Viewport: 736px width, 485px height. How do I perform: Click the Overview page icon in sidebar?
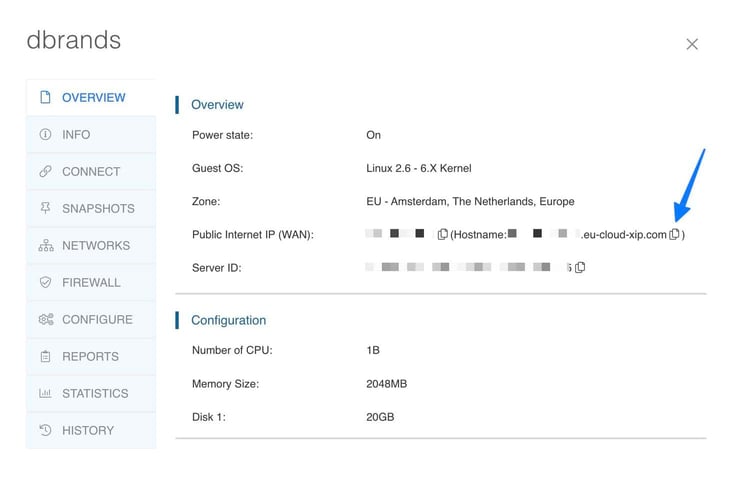click(x=45, y=97)
